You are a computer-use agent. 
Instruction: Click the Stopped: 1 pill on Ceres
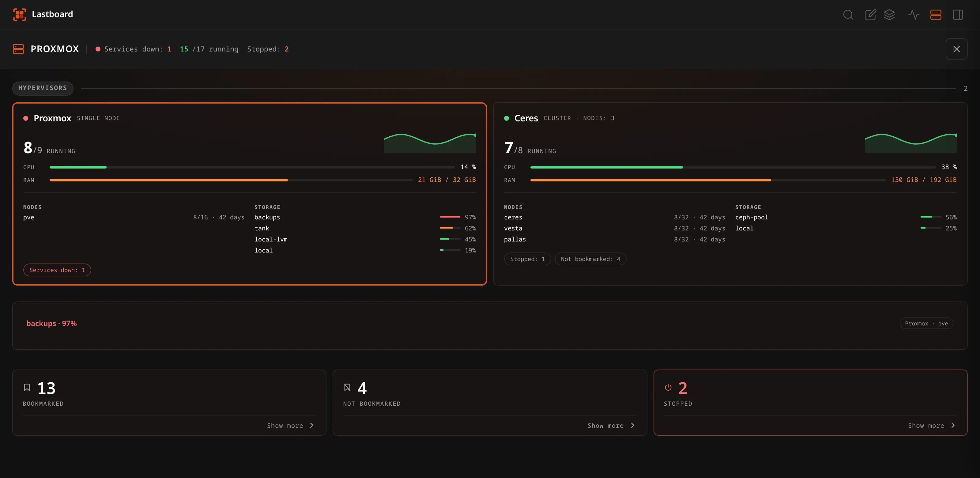pos(527,259)
